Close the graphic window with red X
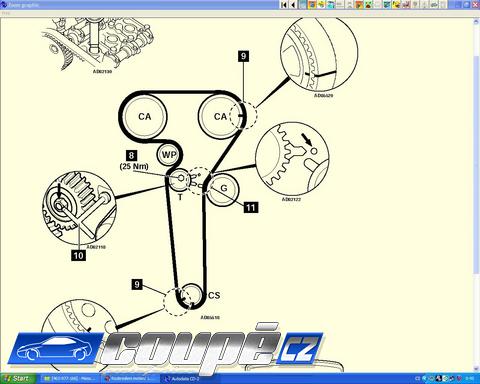This screenshot has height=384, width=480. click(476, 4)
